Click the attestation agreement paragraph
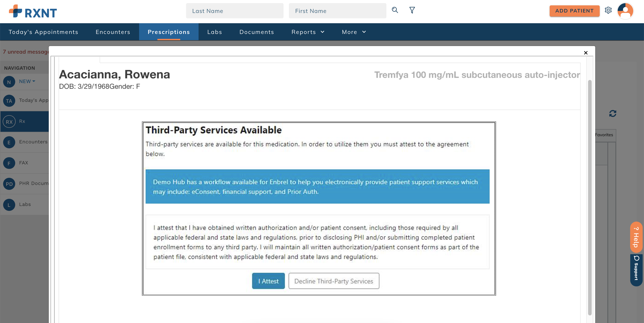This screenshot has width=644, height=323. [x=316, y=242]
